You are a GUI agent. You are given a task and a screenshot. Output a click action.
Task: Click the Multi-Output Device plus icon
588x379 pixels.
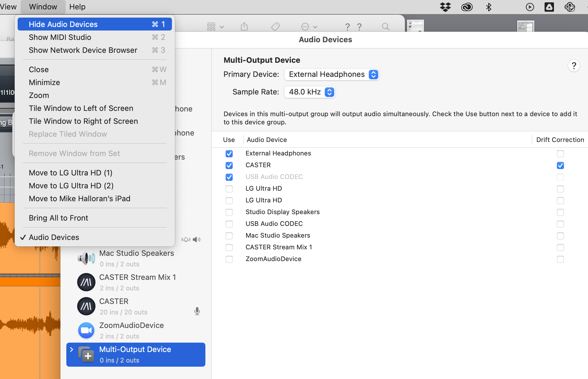86,354
